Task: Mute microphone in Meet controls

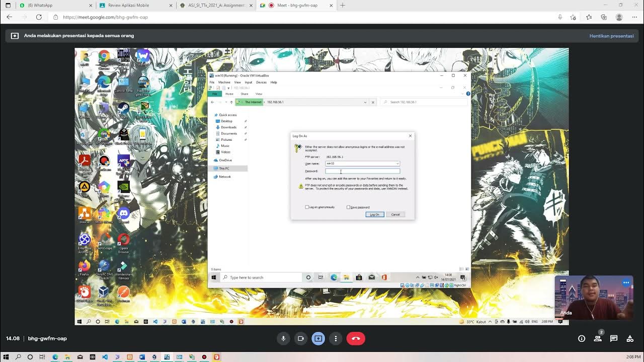Action: click(283, 338)
